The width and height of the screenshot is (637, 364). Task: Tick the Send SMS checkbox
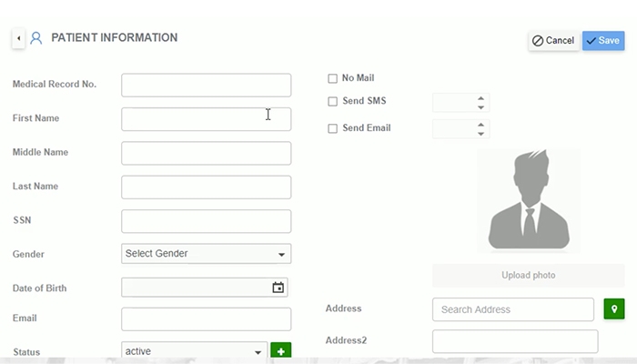pyautogui.click(x=332, y=101)
